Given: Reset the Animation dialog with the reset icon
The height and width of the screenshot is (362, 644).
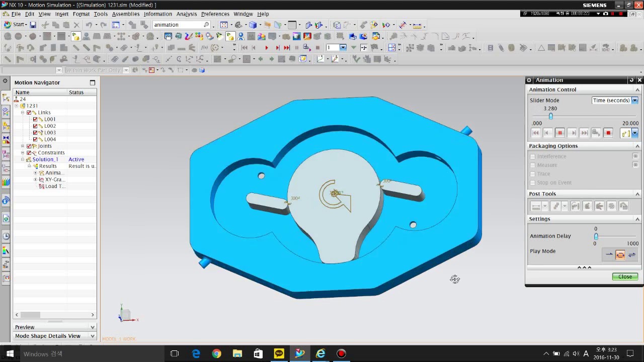Looking at the screenshot, I should 631,80.
